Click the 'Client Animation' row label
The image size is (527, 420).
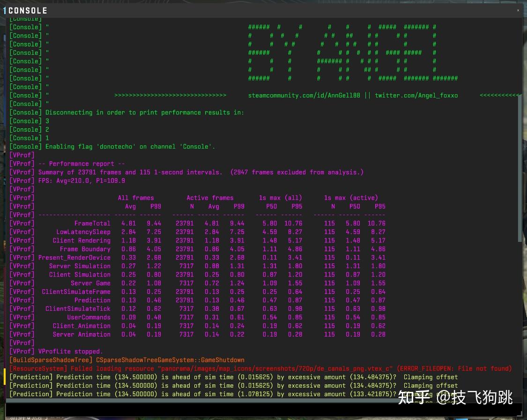pyautogui.click(x=82, y=326)
